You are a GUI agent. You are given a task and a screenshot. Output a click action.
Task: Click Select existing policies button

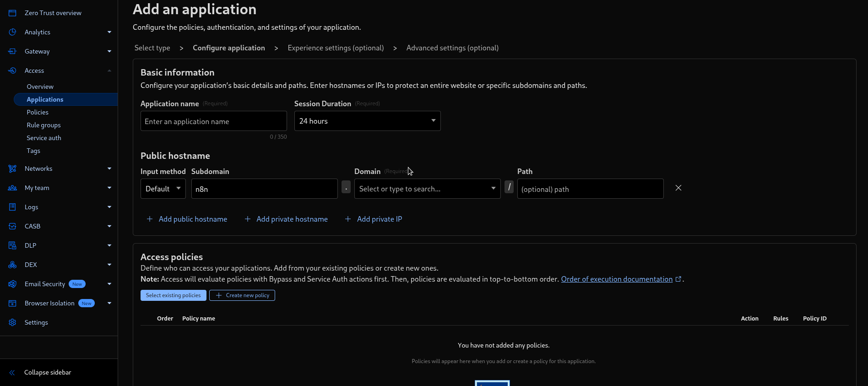click(173, 295)
